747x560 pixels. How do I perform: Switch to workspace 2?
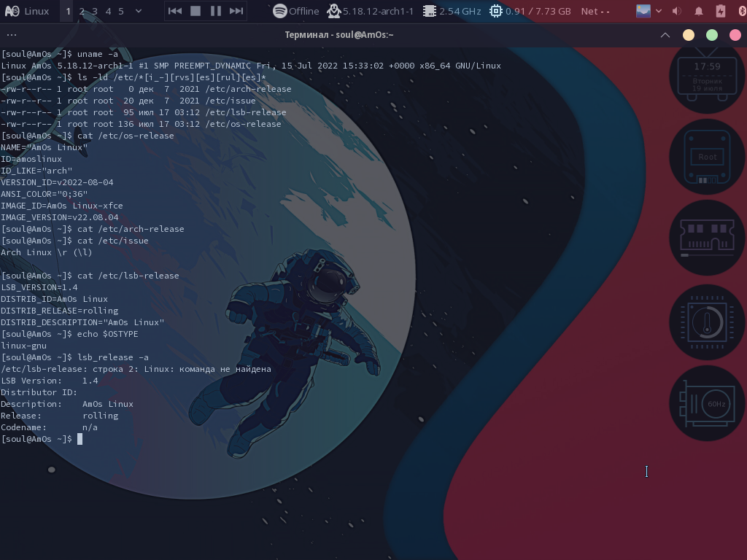(x=82, y=11)
